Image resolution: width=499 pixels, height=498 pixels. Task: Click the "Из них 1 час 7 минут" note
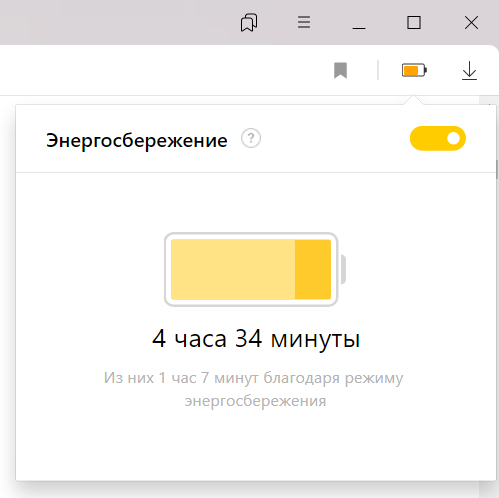[x=253, y=389]
